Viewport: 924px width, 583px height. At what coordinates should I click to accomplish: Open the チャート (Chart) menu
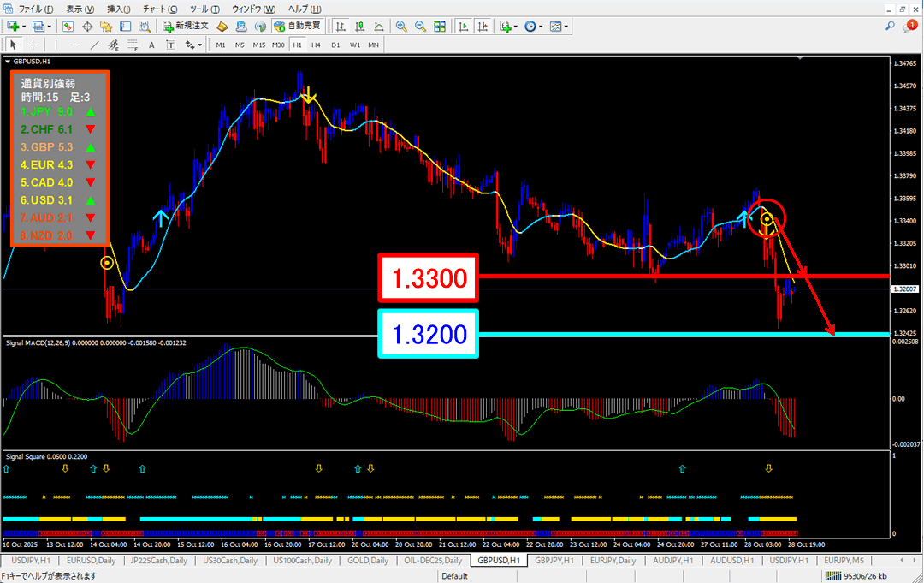[x=160, y=9]
